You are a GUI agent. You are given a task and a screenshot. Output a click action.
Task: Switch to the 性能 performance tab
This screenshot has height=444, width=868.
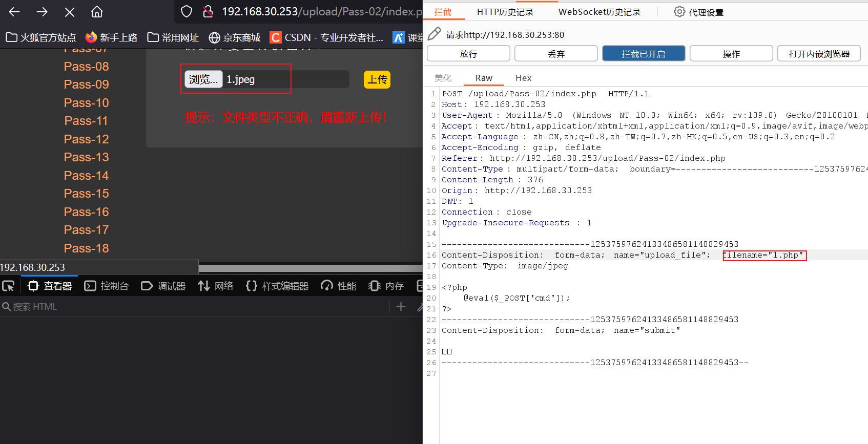(x=339, y=286)
